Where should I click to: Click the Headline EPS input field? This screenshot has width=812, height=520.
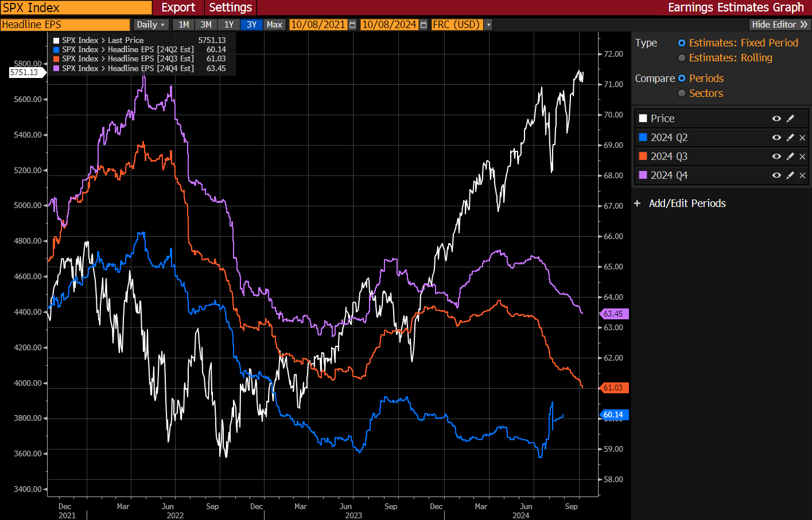pos(65,25)
